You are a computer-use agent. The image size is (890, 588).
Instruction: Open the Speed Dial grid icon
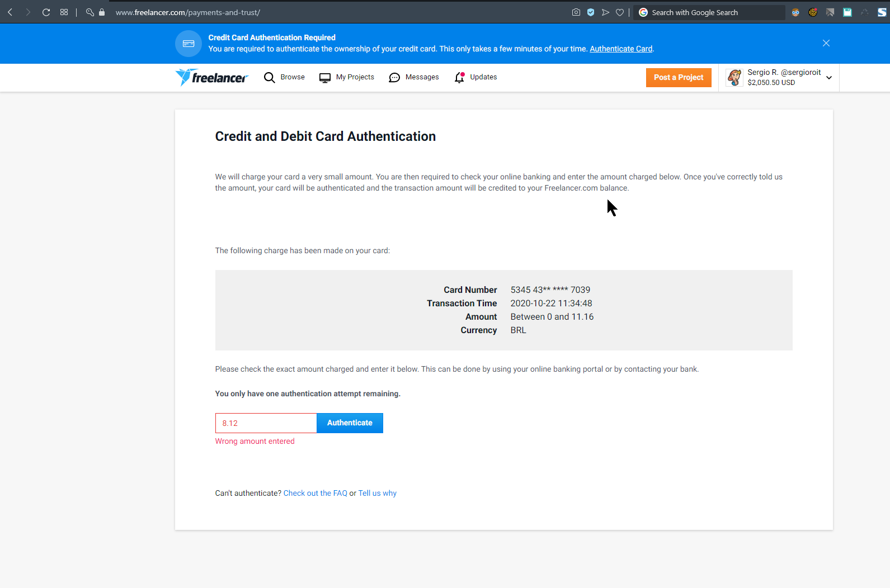(x=64, y=12)
